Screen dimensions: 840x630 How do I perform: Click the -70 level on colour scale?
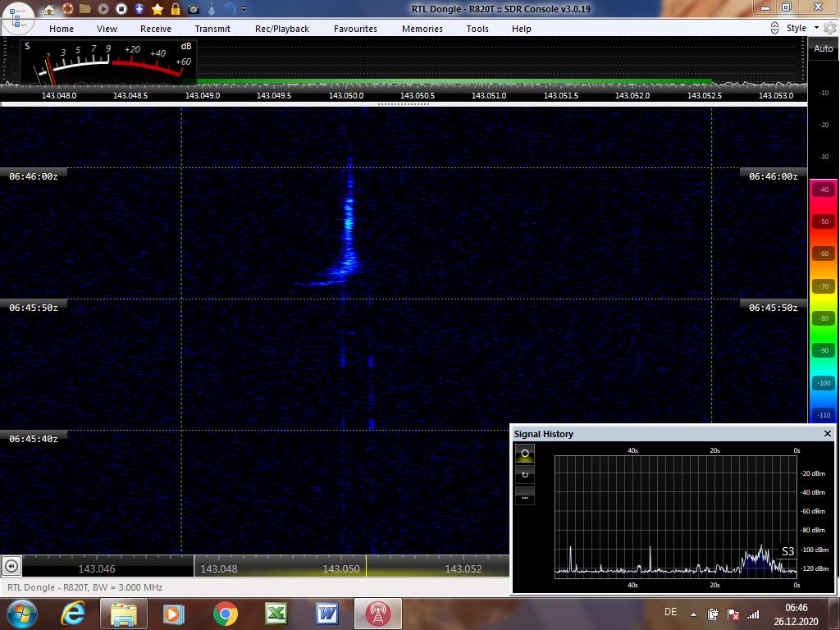click(824, 286)
